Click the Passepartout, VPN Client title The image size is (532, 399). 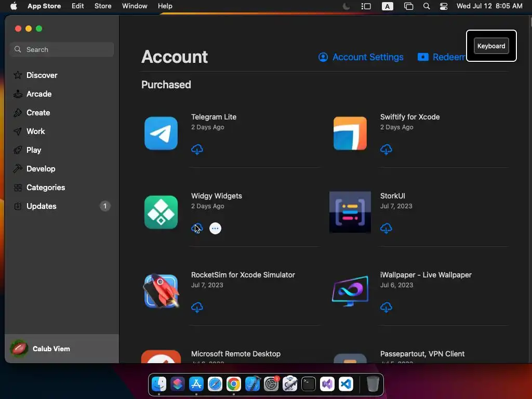coord(422,353)
